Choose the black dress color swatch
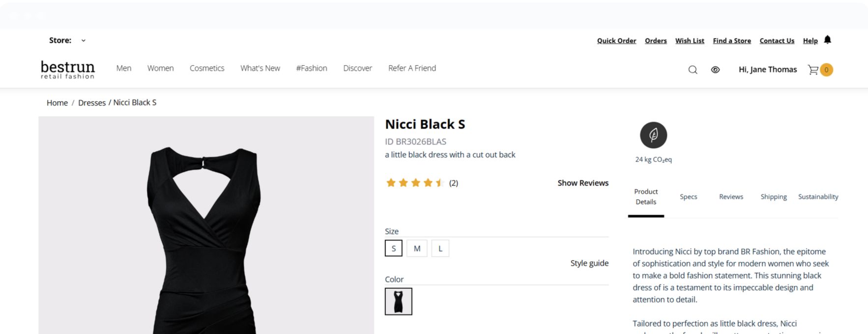Image resolution: width=868 pixels, height=334 pixels. click(x=398, y=301)
